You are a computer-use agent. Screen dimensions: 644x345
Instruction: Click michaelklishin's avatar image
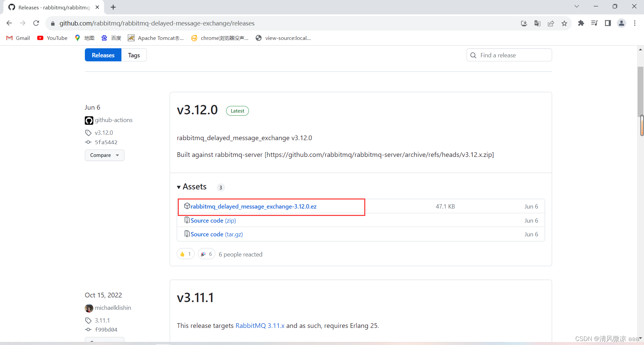(x=89, y=308)
